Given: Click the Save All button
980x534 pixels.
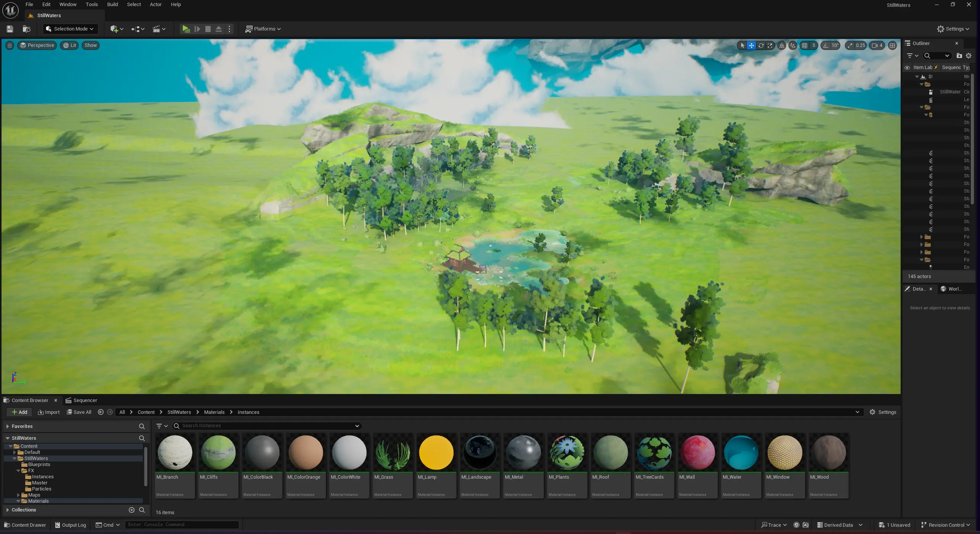Looking at the screenshot, I should click(79, 412).
